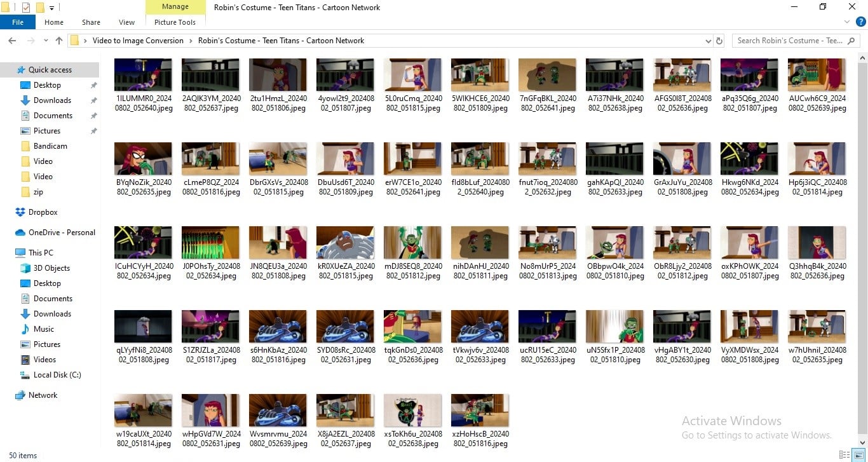Click the Up one level arrow
Viewport: 868px width, 462px height.
pos(59,41)
